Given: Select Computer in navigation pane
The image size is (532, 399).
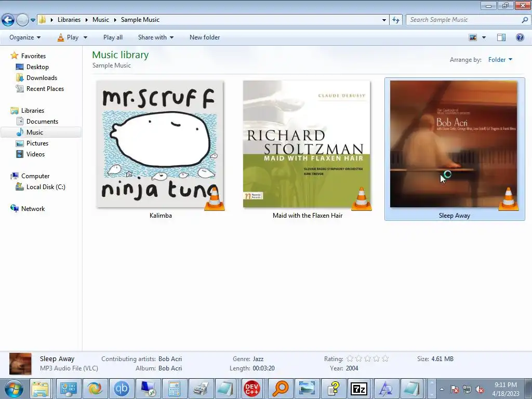Looking at the screenshot, I should pyautogui.click(x=35, y=176).
